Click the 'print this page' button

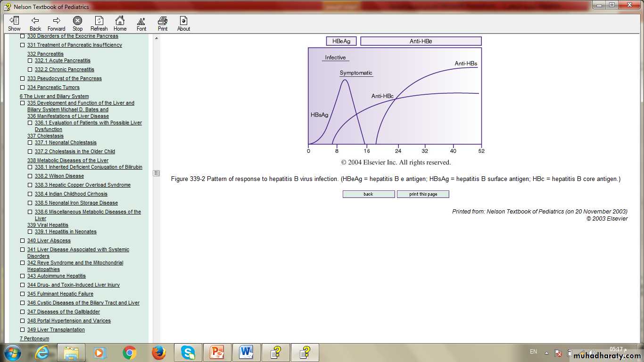[423, 194]
